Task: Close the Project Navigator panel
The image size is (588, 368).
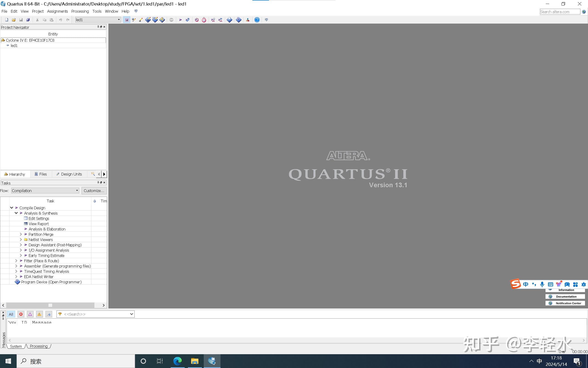Action: 105,27
